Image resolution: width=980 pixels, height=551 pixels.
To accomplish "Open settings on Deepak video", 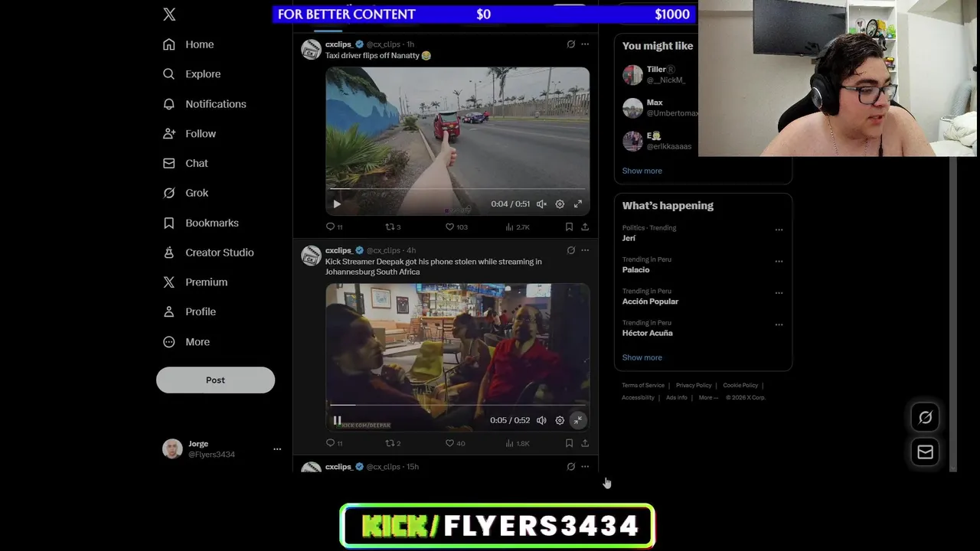I will (x=560, y=420).
